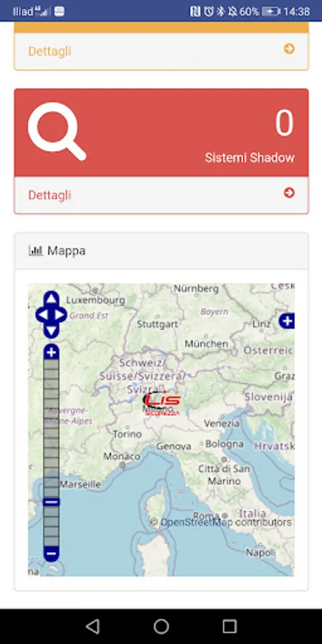Tap the magnifier icon on Sistemi Shadow card
The width and height of the screenshot is (322, 644).
(57, 131)
